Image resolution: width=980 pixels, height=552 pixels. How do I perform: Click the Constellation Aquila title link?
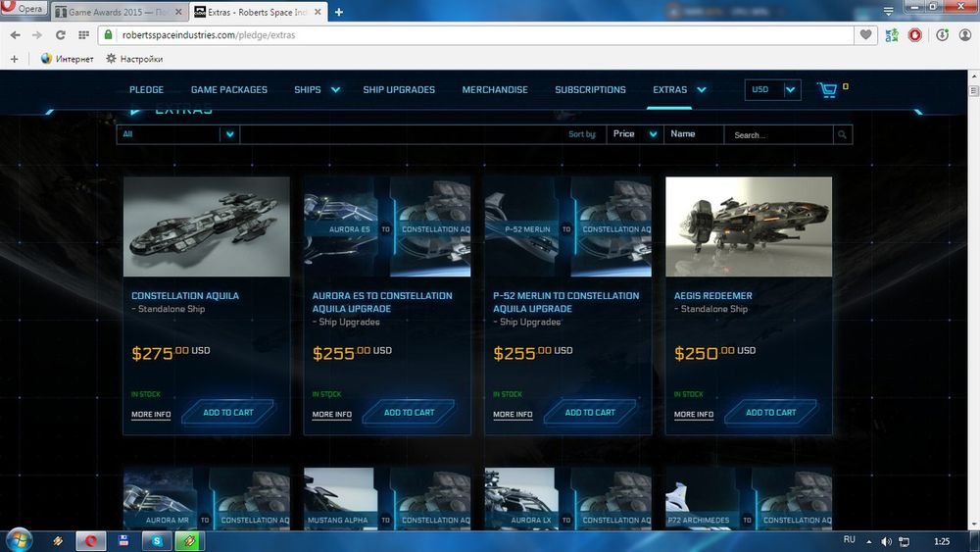[185, 296]
